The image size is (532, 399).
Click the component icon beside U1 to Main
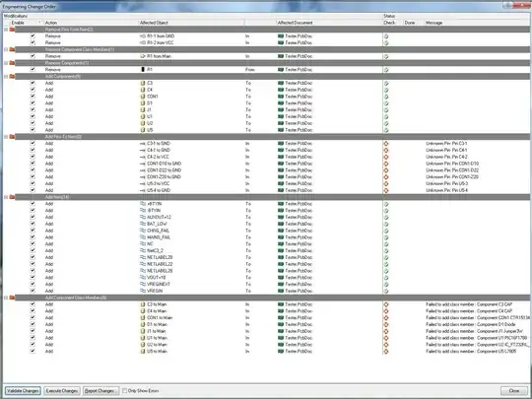point(143,338)
